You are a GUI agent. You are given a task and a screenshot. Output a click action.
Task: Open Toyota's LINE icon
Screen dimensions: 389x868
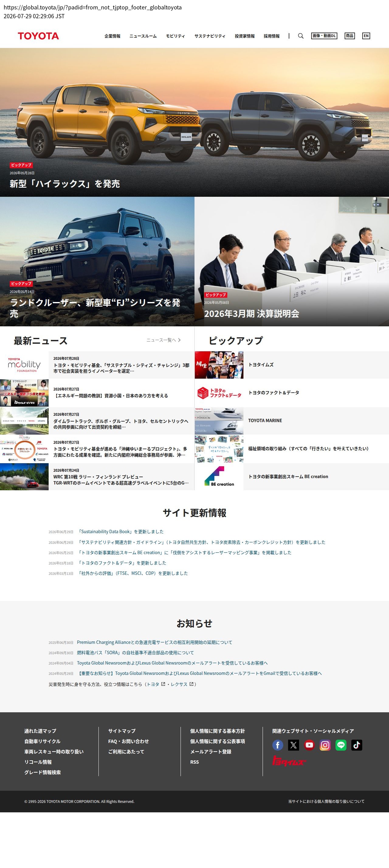[341, 745]
